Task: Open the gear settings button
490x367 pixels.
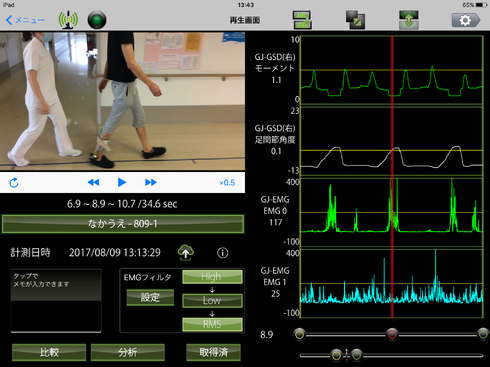Action: [466, 20]
